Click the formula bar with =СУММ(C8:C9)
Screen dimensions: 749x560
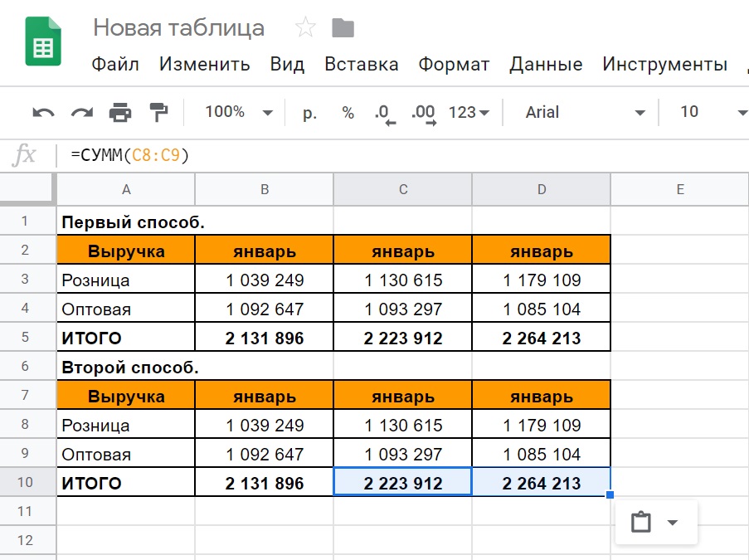click(x=401, y=155)
